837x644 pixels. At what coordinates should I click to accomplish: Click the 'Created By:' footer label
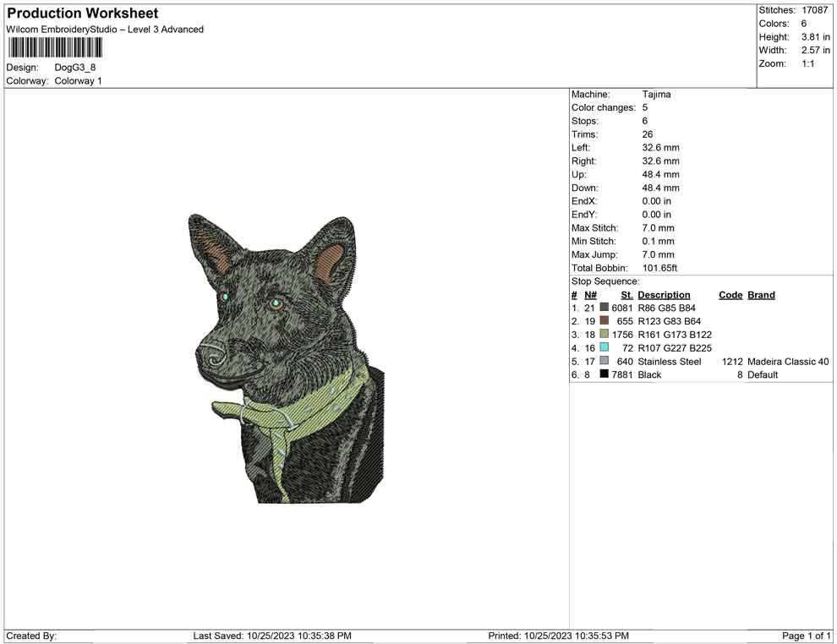[x=31, y=636]
